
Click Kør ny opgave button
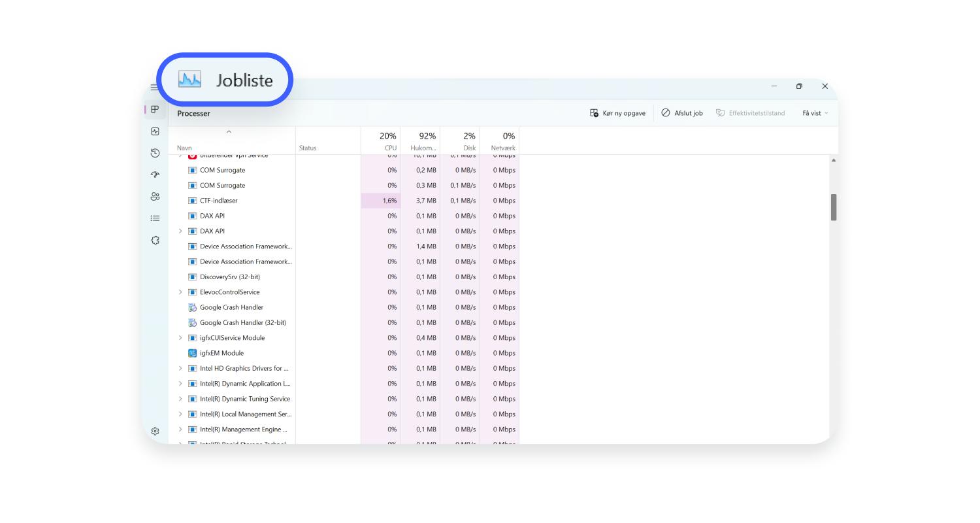[617, 113]
